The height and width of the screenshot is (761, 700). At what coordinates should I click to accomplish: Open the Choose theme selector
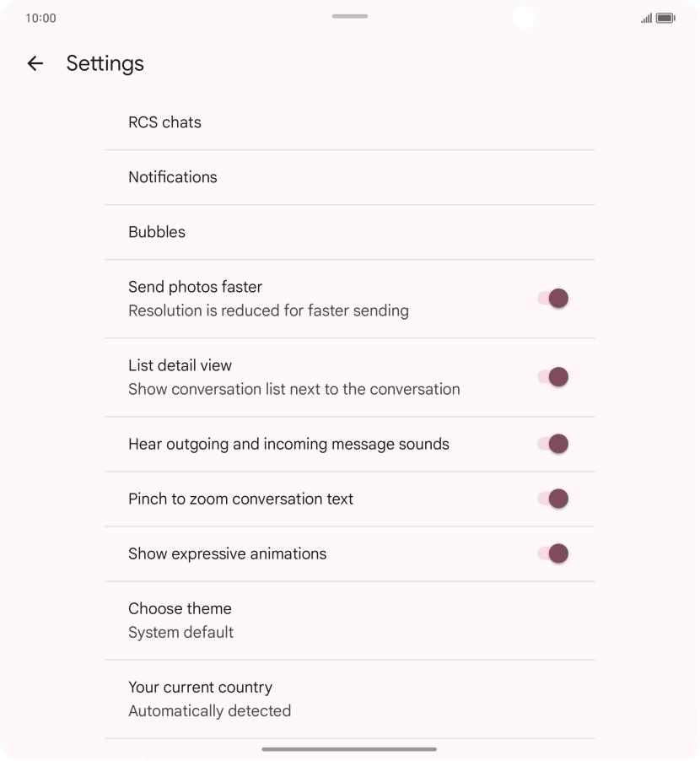point(180,609)
